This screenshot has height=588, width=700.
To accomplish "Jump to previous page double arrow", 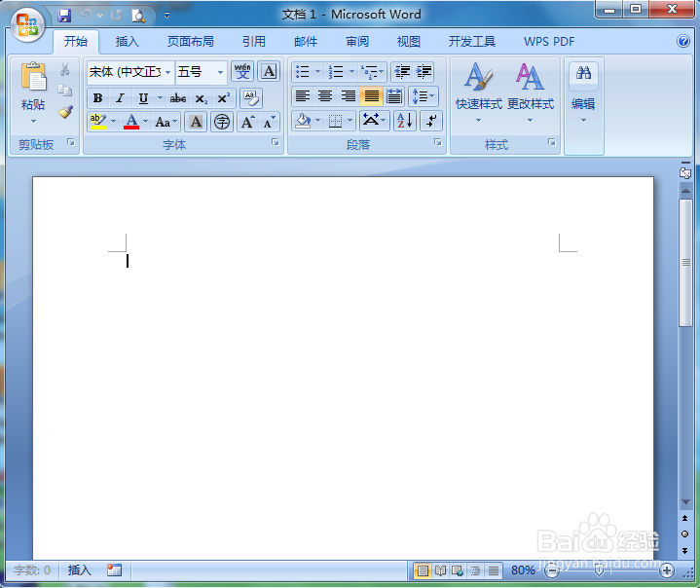I will (684, 518).
